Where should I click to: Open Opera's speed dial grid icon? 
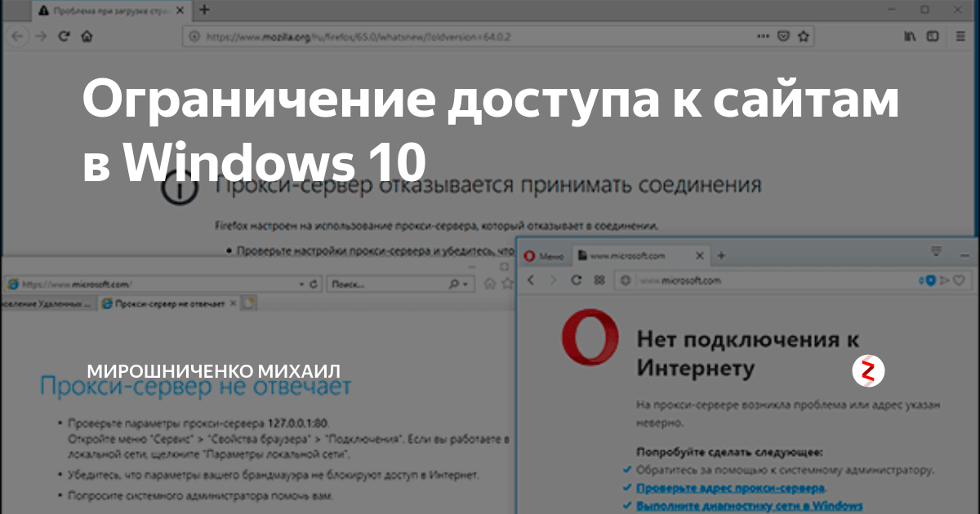click(599, 280)
